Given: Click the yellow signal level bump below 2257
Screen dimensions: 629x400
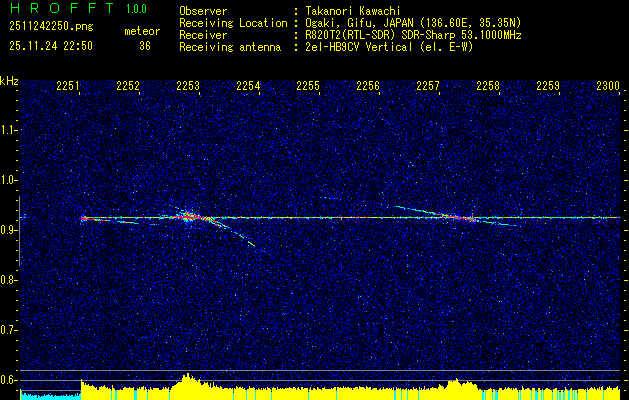Looking at the screenshot, I should tap(456, 387).
